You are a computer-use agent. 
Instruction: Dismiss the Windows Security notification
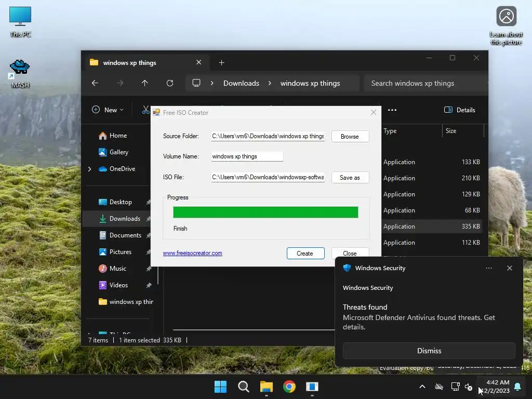(x=429, y=351)
